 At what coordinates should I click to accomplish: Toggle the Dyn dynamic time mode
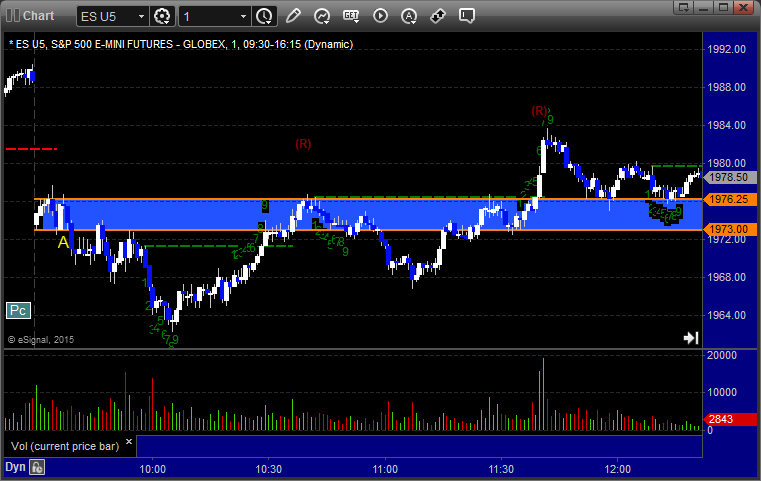click(15, 466)
